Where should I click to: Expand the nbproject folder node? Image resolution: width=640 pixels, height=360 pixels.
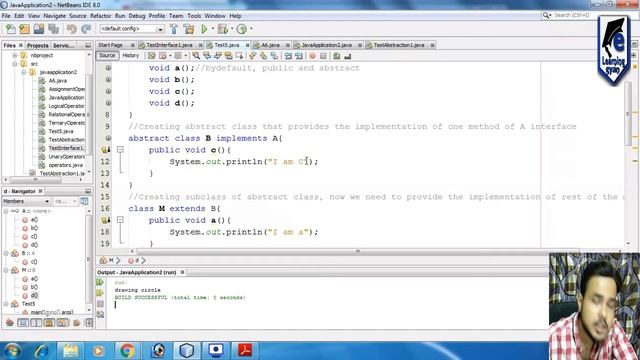(15, 55)
